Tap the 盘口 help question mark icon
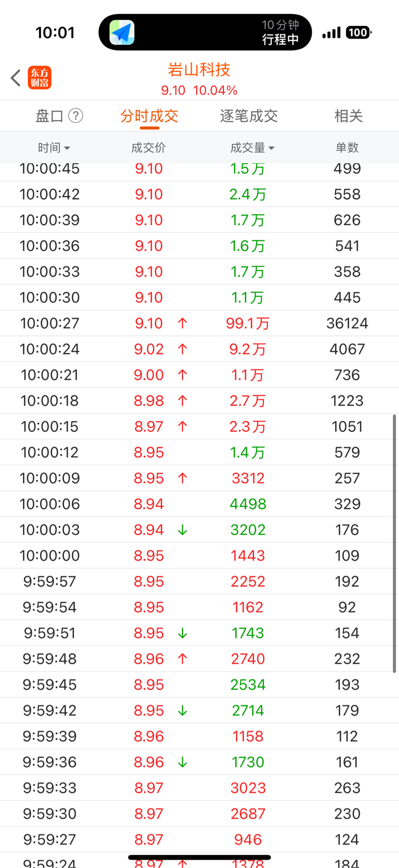The height and width of the screenshot is (868, 399). coord(76,115)
